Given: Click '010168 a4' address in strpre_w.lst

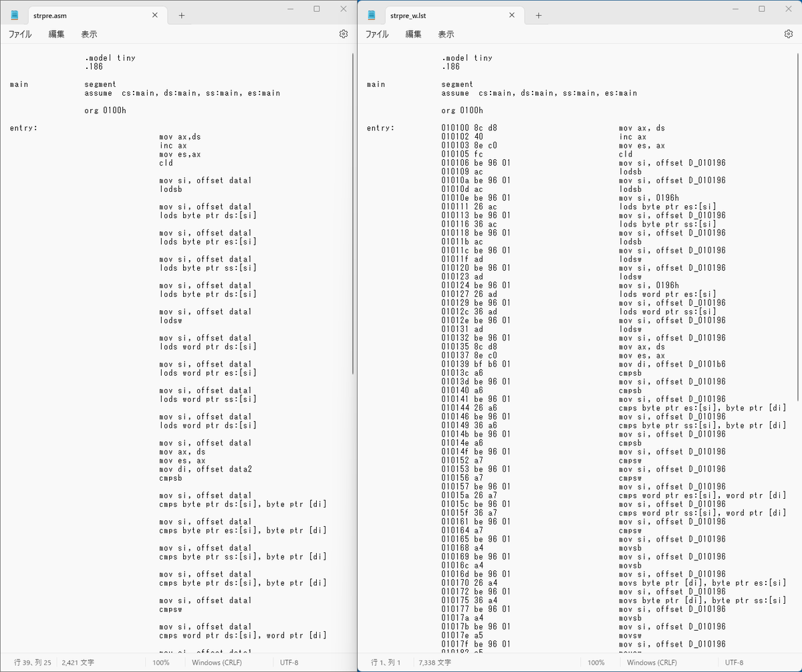Looking at the screenshot, I should 462,548.
